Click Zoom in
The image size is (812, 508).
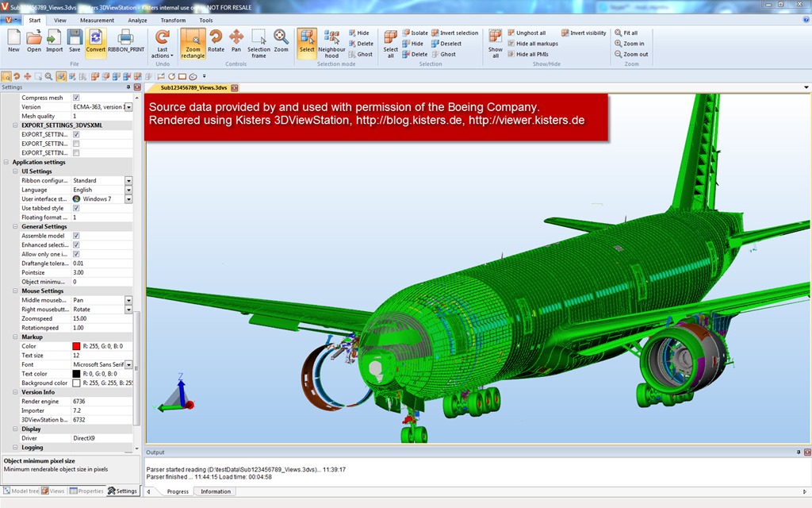pyautogui.click(x=629, y=44)
